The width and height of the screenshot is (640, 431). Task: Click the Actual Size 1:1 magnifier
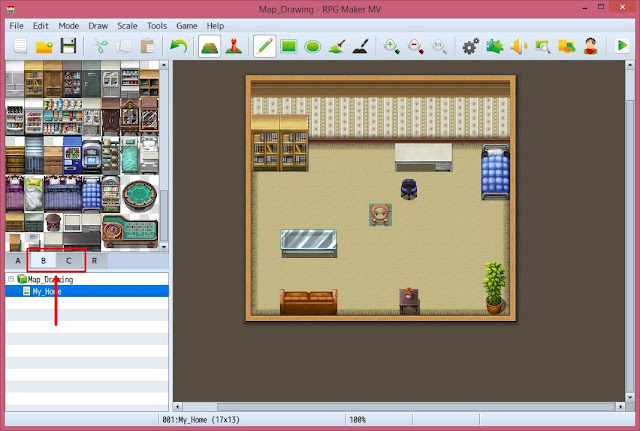tap(440, 46)
